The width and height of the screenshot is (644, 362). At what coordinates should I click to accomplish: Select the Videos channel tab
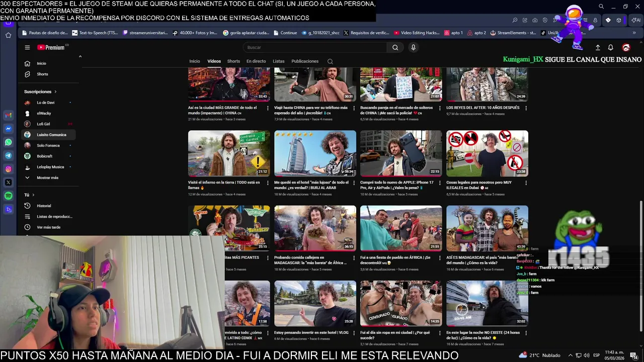(214, 61)
